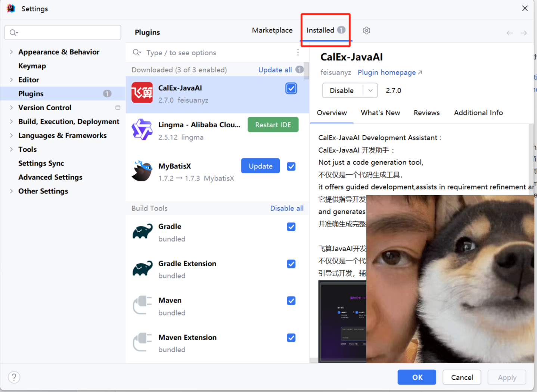Disable the Gradle plugin checkbox
Screen dimensions: 537x392
tap(291, 227)
